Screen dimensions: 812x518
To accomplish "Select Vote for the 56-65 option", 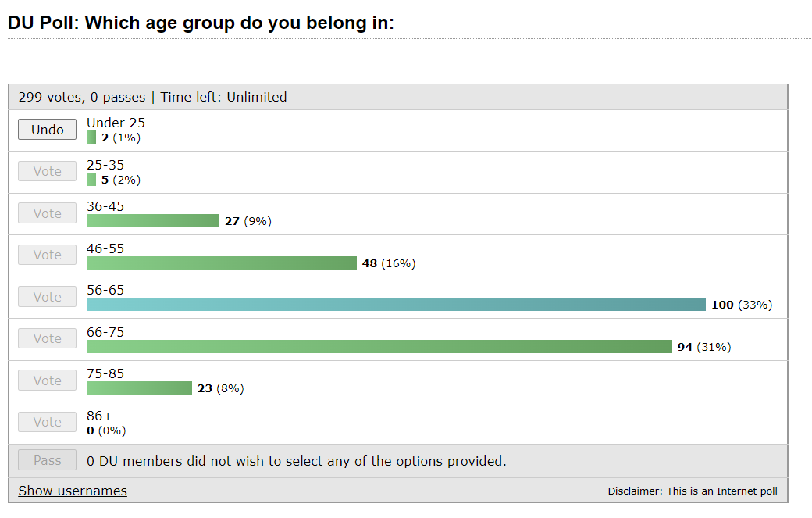I will coord(47,297).
